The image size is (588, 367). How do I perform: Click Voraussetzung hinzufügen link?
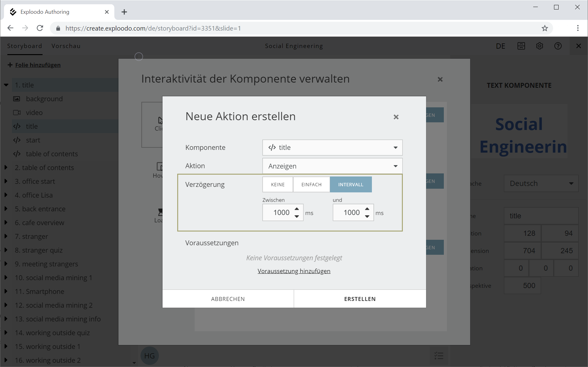click(294, 271)
